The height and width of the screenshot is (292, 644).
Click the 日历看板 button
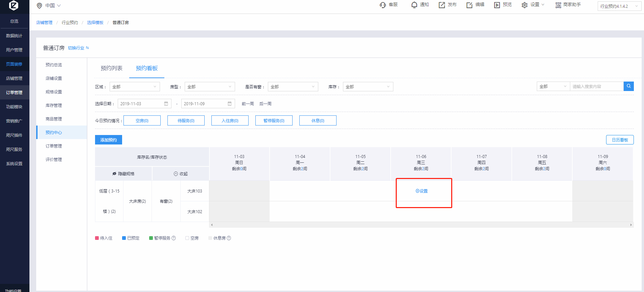pyautogui.click(x=620, y=140)
